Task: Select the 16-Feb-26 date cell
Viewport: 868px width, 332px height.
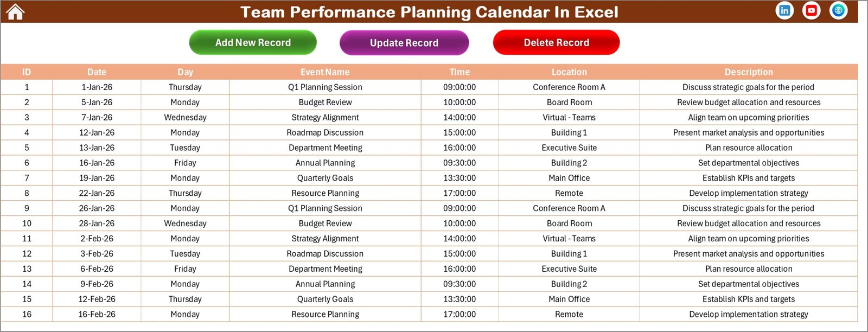Action: pyautogui.click(x=97, y=314)
